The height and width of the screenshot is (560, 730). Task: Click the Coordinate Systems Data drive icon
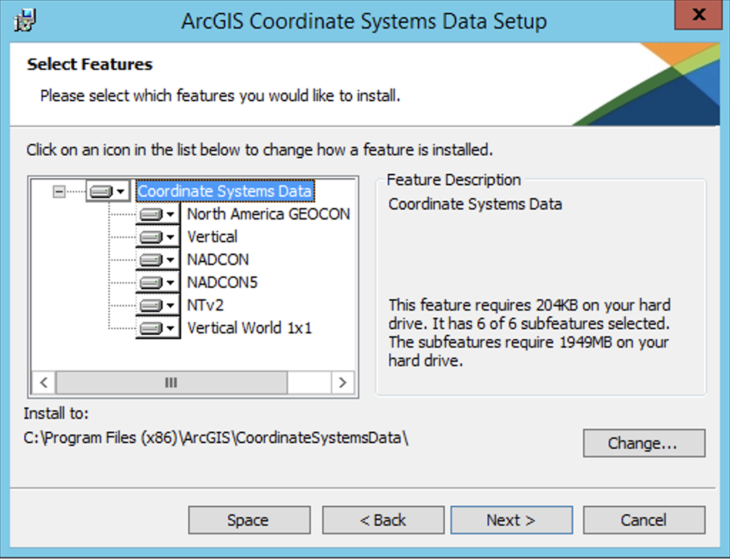click(108, 191)
